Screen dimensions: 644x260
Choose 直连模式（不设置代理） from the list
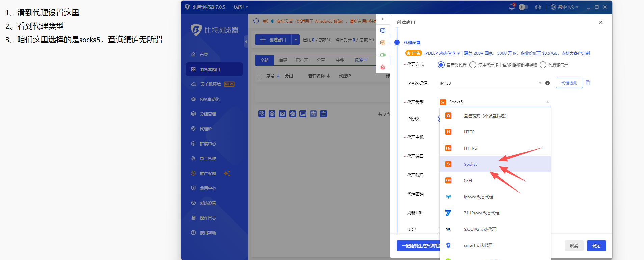[x=495, y=116]
